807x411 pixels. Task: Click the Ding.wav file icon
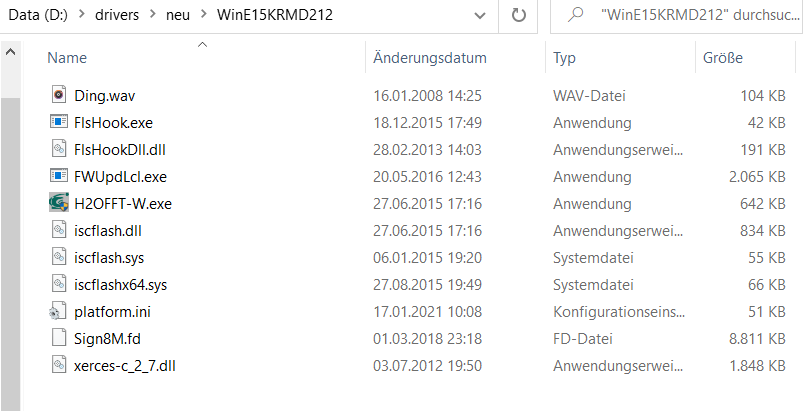click(58, 95)
